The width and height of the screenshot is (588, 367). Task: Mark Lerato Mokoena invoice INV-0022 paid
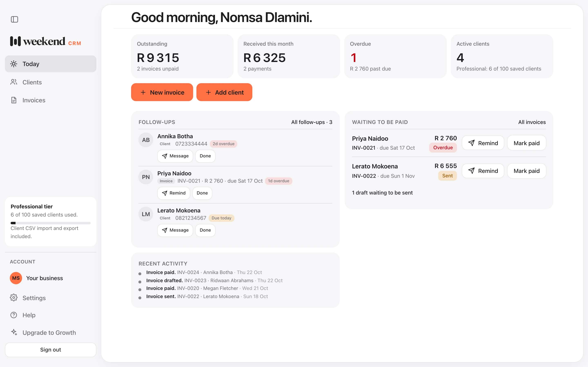[527, 171]
